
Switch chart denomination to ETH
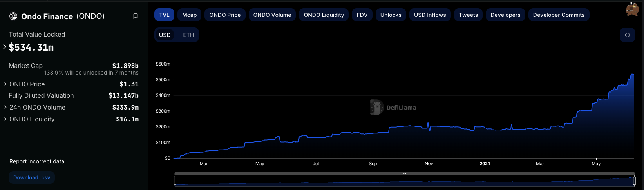coord(188,35)
